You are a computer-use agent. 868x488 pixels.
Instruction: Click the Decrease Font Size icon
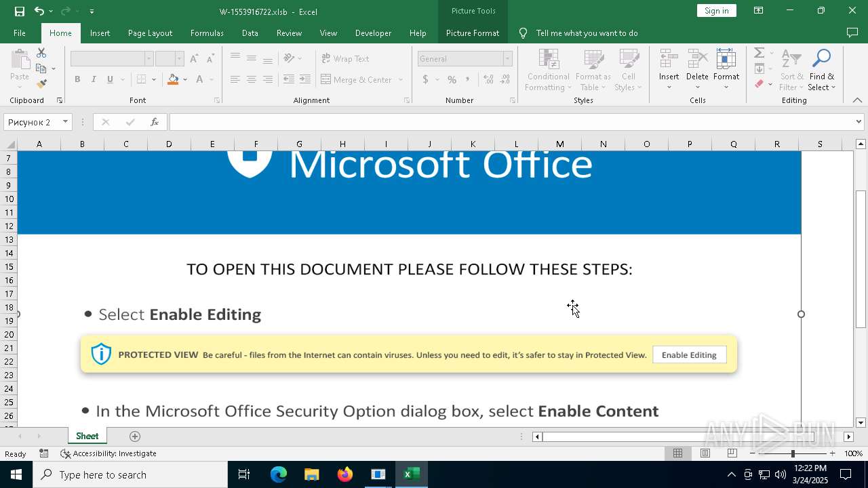pos(210,59)
